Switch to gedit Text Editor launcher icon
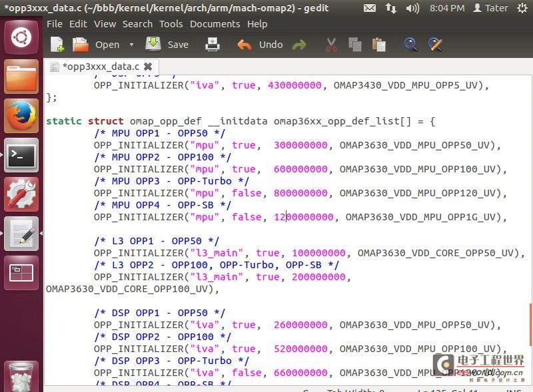This screenshot has width=533, height=392. (21, 234)
